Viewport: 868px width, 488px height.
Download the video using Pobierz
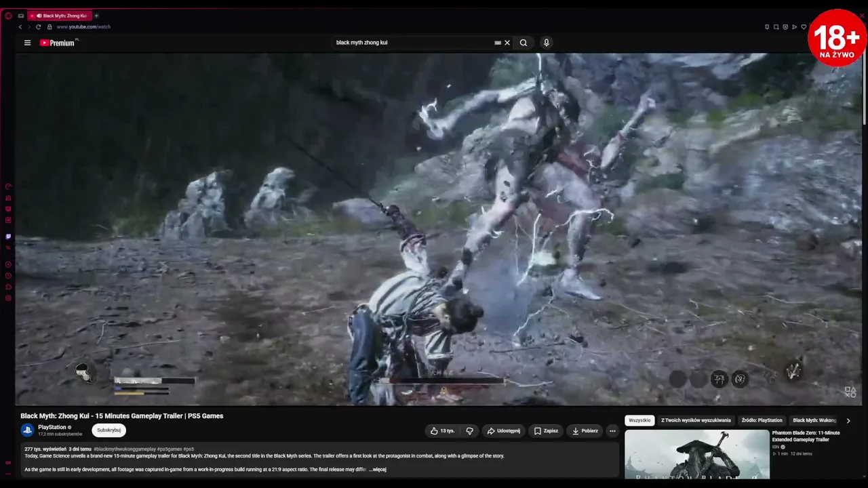point(585,430)
